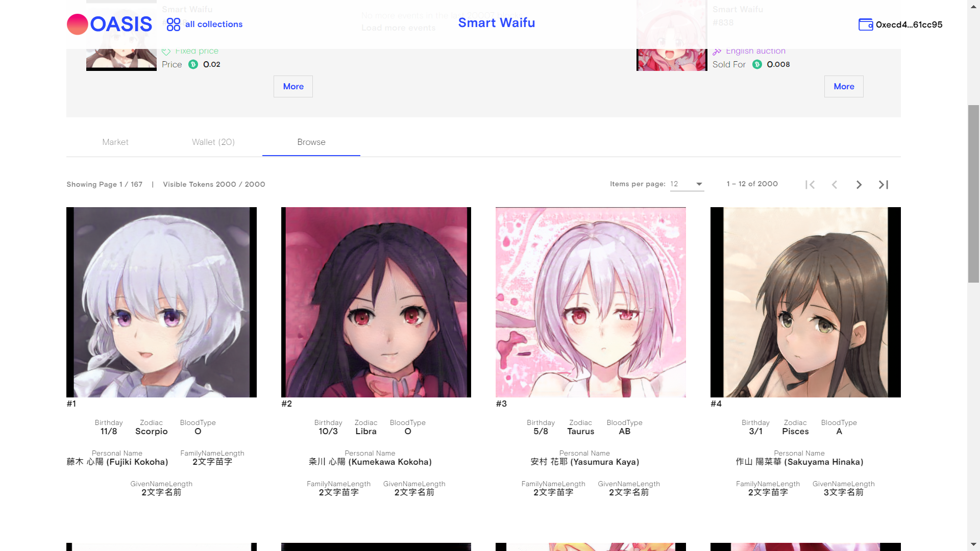Click the English auction gavel icon
980x551 pixels.
(717, 51)
